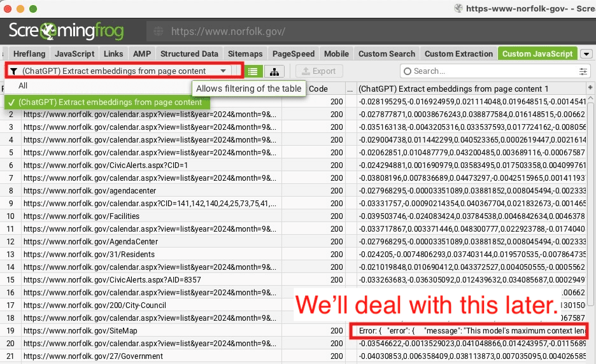
Task: Select the 31/Residents URL row
Action: tap(152, 254)
